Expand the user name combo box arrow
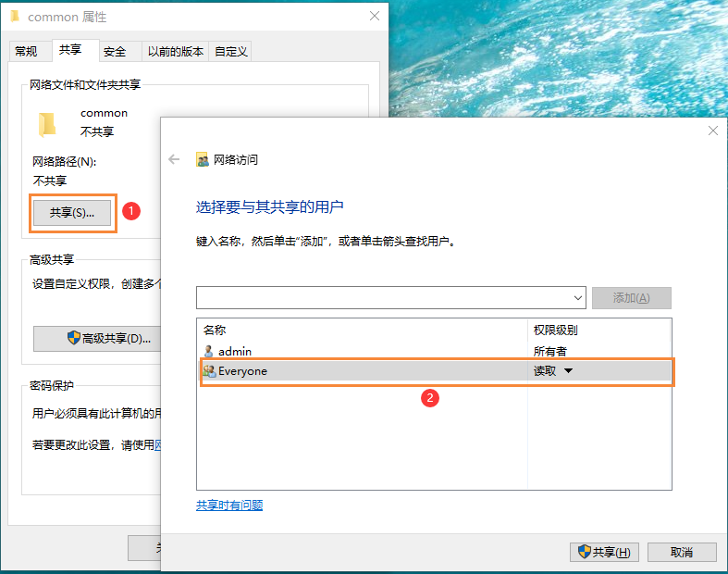Image resolution: width=728 pixels, height=574 pixels. [578, 298]
